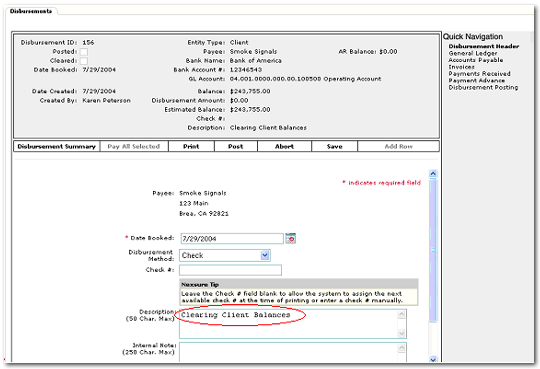Click the Save button
Screen dimensions: 540x369
tap(334, 146)
